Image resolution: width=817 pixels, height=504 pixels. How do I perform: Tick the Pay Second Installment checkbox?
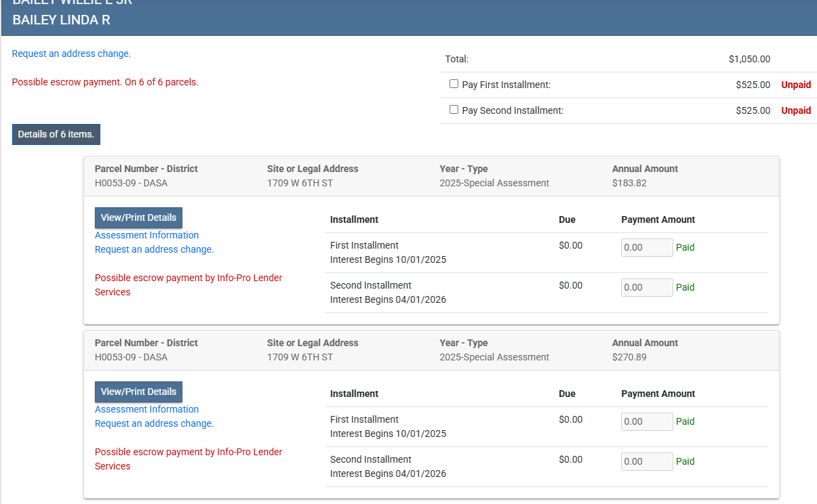tap(454, 110)
